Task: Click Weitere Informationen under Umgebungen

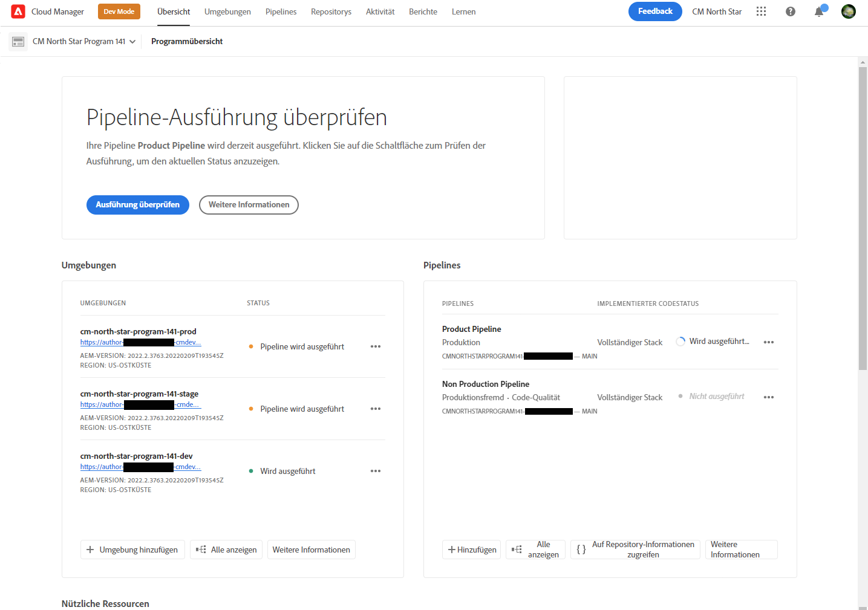Action: point(311,550)
